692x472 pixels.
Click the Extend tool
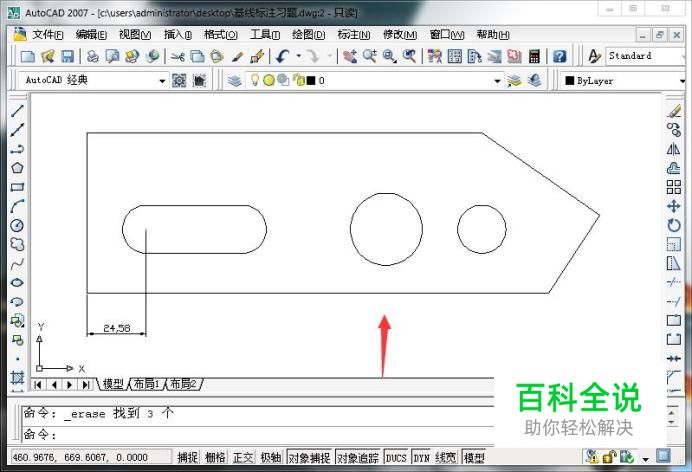click(x=673, y=302)
